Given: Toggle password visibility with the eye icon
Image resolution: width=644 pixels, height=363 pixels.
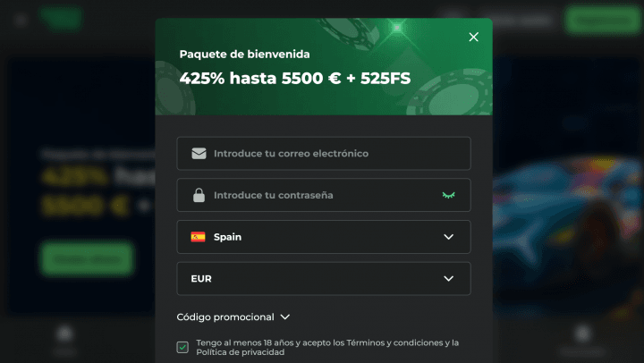Looking at the screenshot, I should point(448,195).
